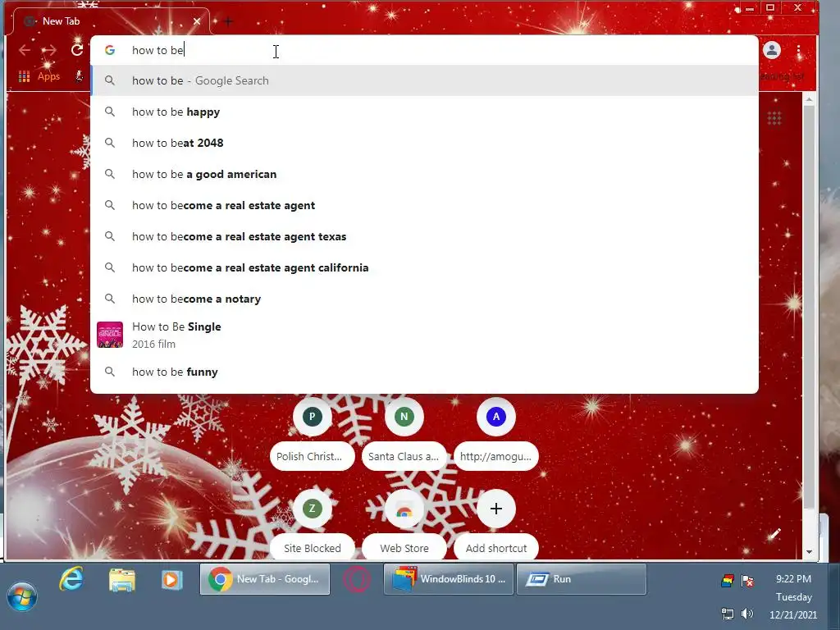
Task: Click the customize page pencil icon
Action: coord(774,534)
